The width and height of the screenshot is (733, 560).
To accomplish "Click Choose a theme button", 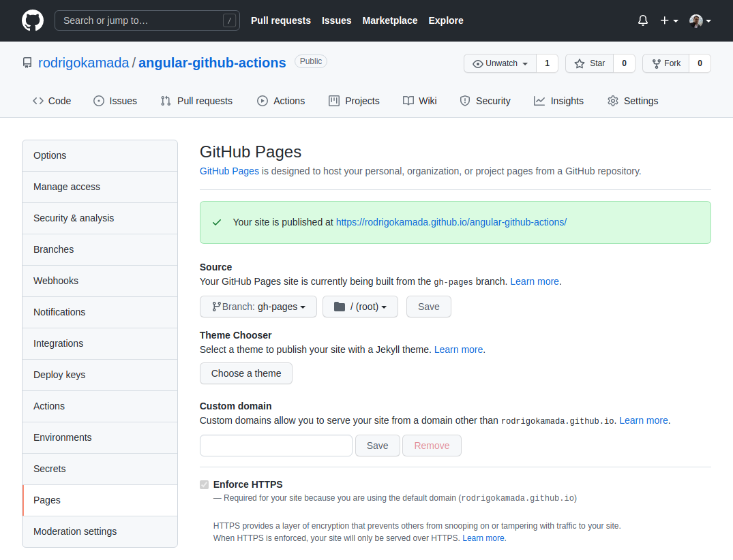I will [246, 373].
